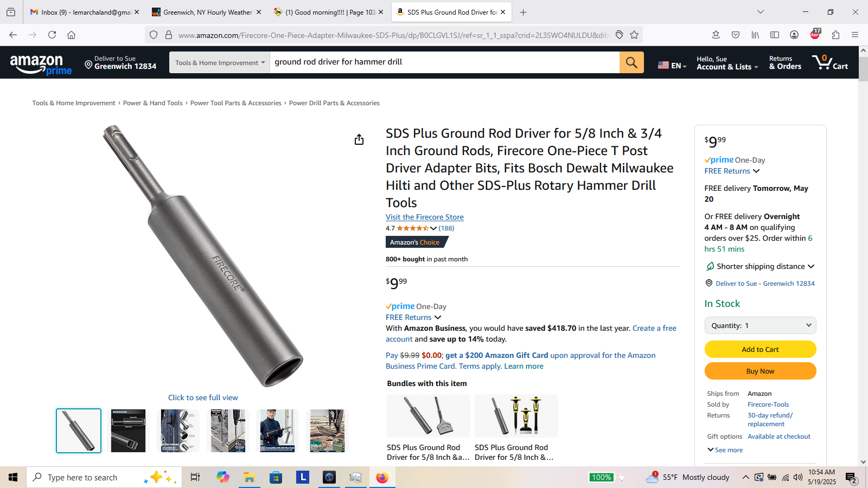Image resolution: width=868 pixels, height=488 pixels.
Task: Open the EN language selector
Action: point(672,65)
